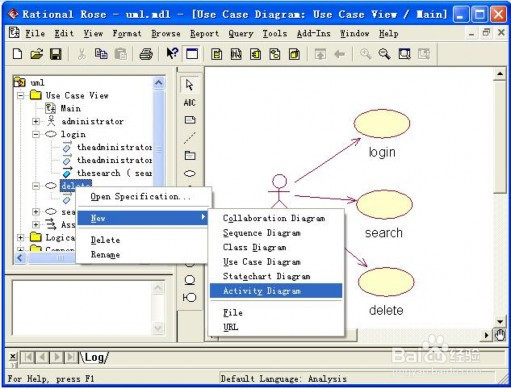The image size is (511, 389).
Task: Click the Cut scissors icon
Action: pos(82,54)
